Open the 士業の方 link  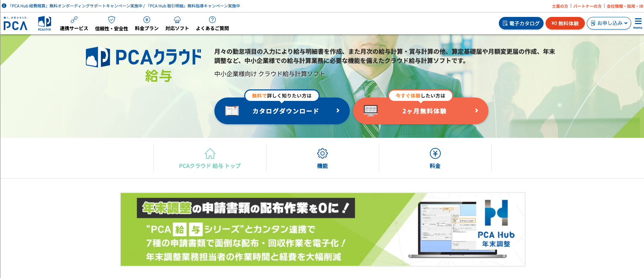click(x=560, y=6)
